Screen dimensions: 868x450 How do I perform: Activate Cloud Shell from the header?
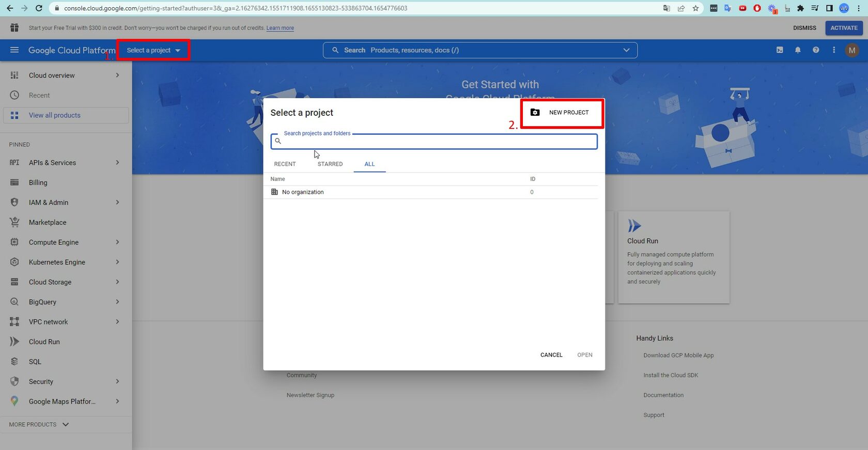[x=780, y=50]
